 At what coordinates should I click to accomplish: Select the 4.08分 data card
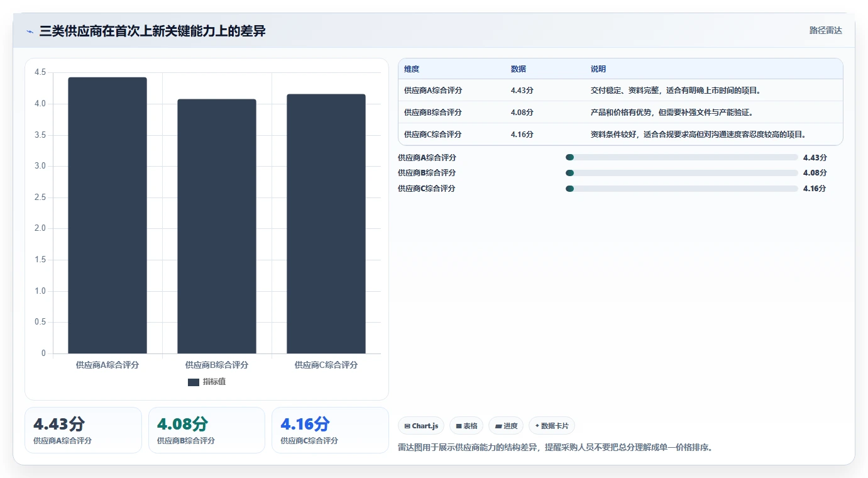click(207, 430)
